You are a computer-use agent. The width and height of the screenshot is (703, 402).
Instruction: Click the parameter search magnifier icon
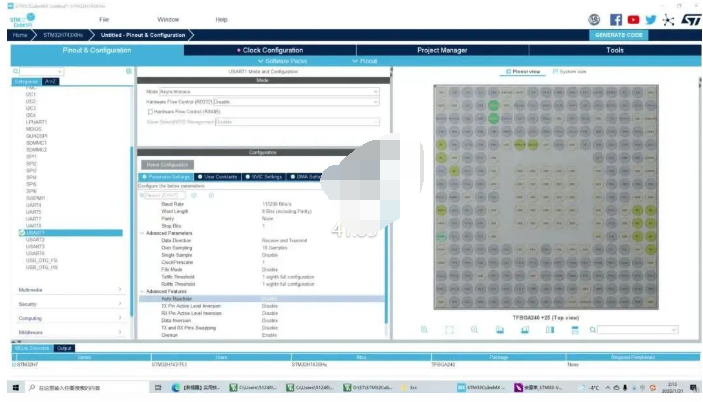[x=142, y=195]
